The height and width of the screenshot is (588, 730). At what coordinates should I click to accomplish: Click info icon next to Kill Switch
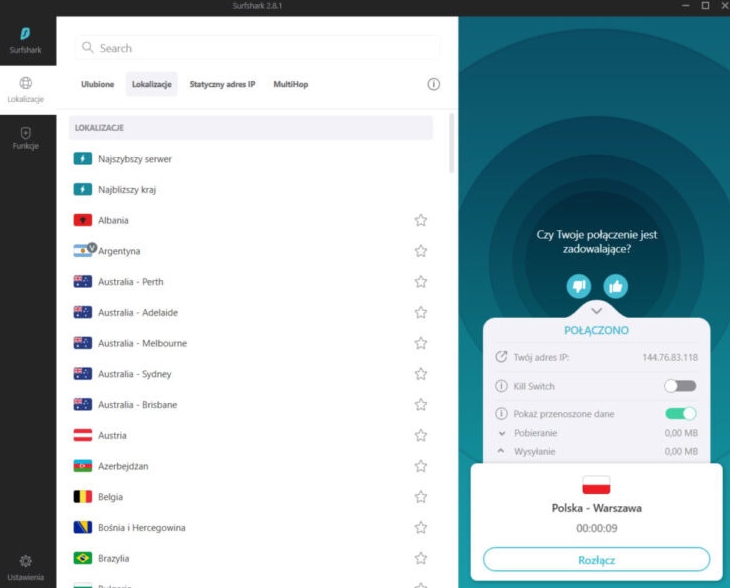tap(502, 386)
